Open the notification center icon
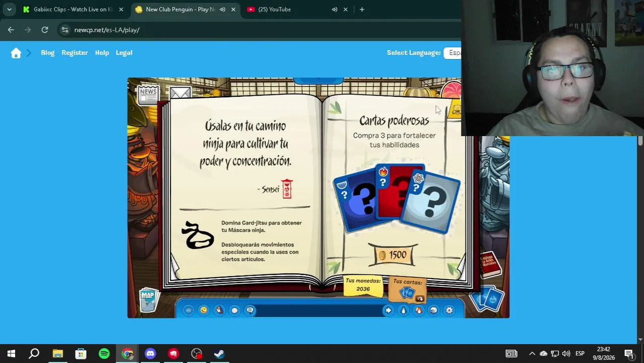Viewport: 644px width, 363px height. coord(629,353)
